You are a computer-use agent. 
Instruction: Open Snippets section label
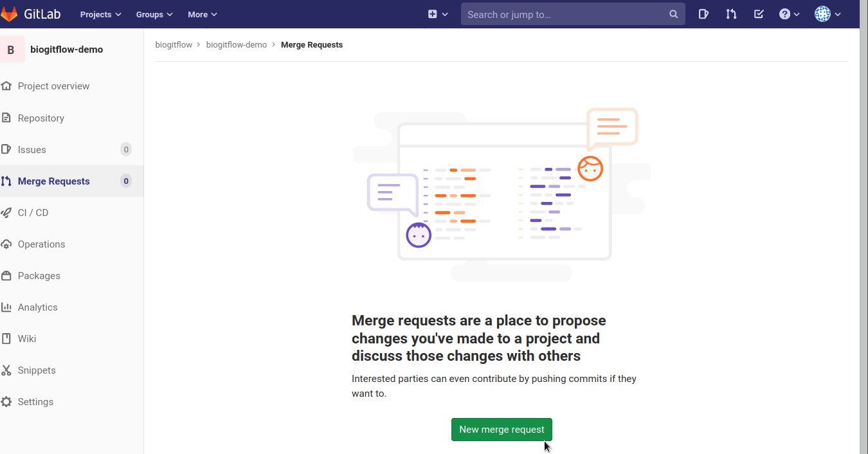[x=37, y=370]
